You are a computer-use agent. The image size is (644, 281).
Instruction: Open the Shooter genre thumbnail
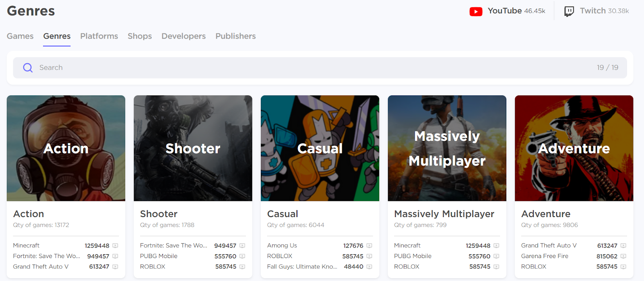pyautogui.click(x=193, y=148)
